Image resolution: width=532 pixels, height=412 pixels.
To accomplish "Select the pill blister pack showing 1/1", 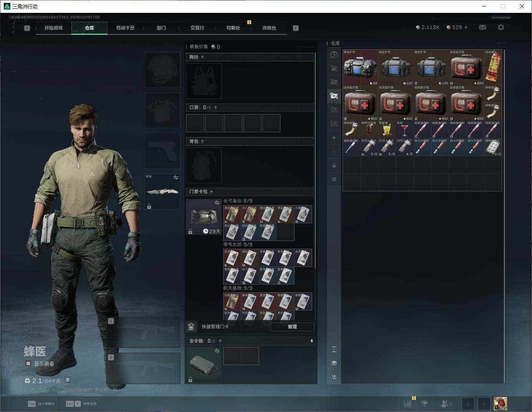I will coord(493,147).
